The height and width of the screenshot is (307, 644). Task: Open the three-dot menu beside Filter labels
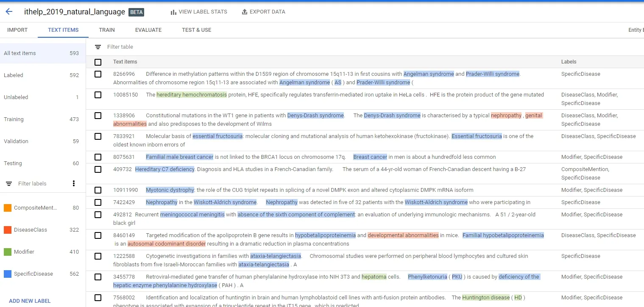pyautogui.click(x=74, y=183)
